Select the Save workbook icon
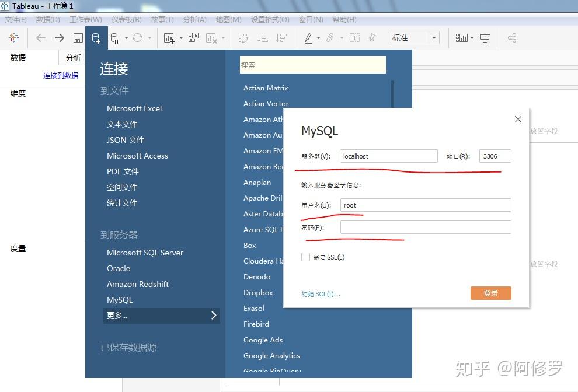This screenshot has width=578, height=392. (x=78, y=38)
